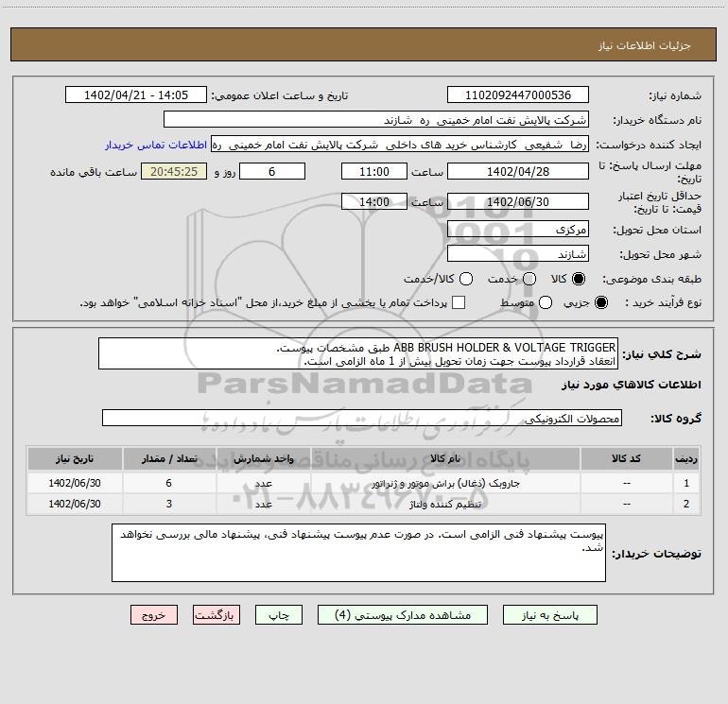Click the نام کالا column header
The image size is (728, 704).
[445, 458]
